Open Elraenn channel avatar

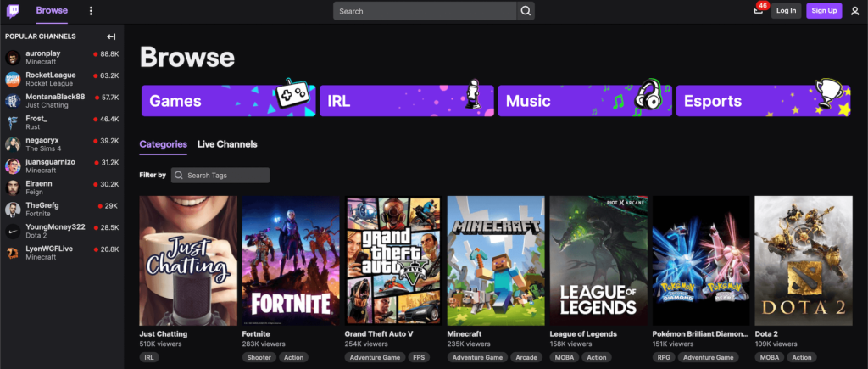click(x=13, y=187)
